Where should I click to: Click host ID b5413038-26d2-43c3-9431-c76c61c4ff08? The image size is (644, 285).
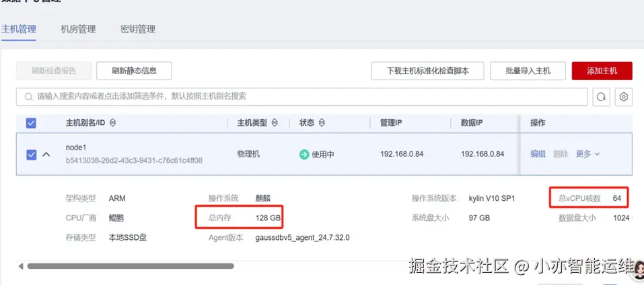pos(134,160)
